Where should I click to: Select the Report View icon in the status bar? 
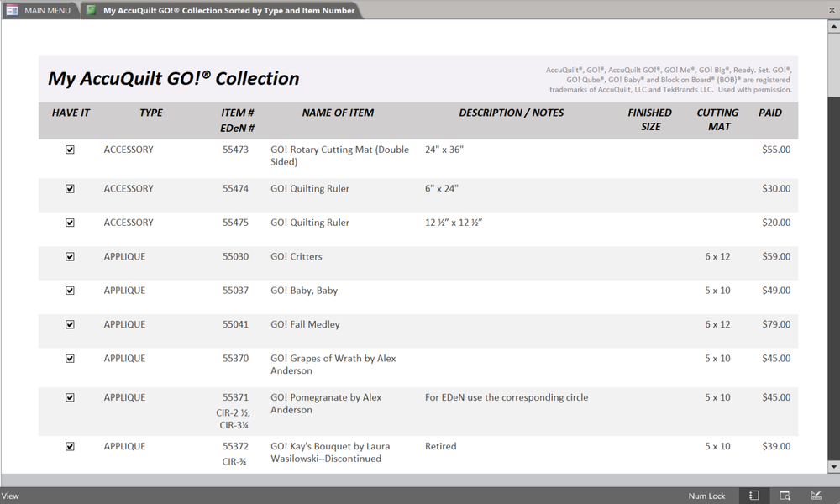(753, 496)
